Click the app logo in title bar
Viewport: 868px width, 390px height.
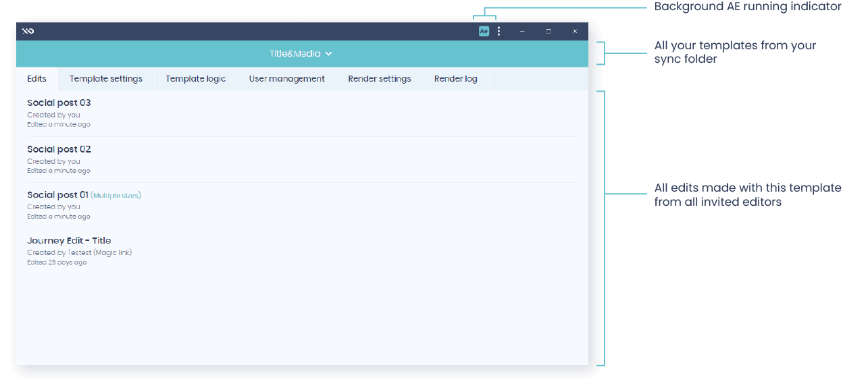pos(28,31)
